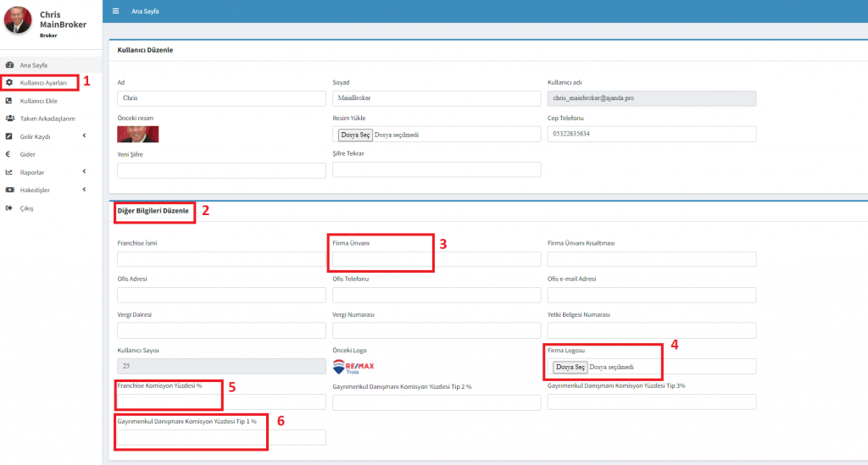Screen dimensions: 868x465
Task: Focus the Cep Telefonu input field
Action: point(651,134)
